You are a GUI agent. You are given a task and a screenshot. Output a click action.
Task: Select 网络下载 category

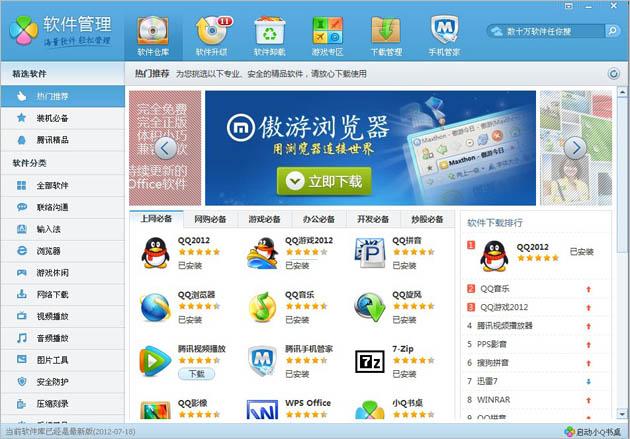(63, 294)
